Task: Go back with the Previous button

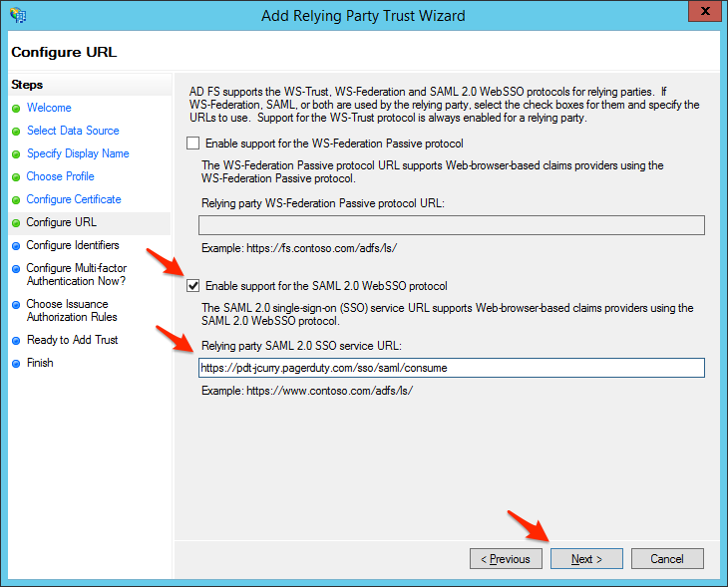Action: [506, 559]
